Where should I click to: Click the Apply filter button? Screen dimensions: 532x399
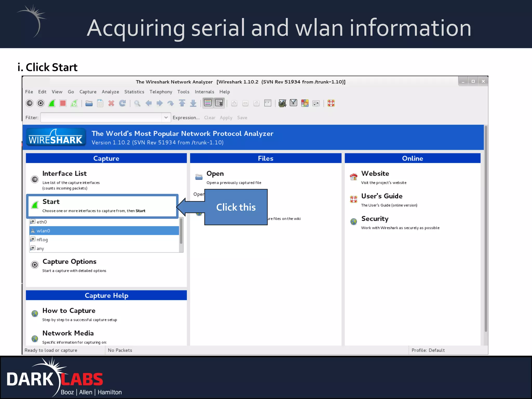[226, 118]
